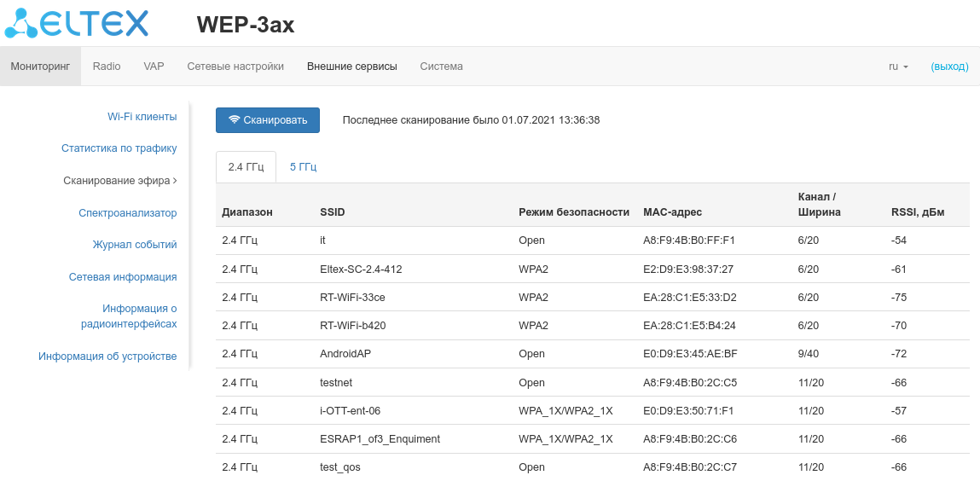Open Сетевые настройки in top menu
This screenshot has height=481, width=980.
pyautogui.click(x=235, y=67)
